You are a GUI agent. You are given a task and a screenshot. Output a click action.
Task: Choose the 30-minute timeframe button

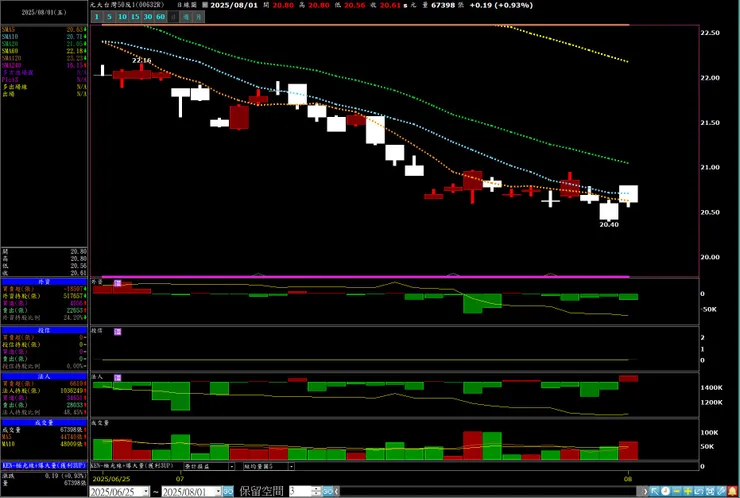click(x=148, y=17)
